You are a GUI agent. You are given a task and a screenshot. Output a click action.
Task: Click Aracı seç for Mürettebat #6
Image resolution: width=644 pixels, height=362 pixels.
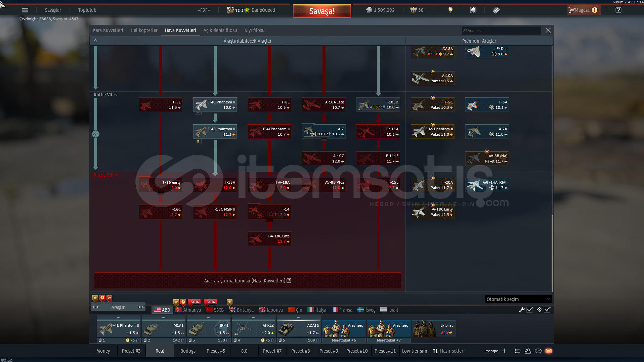[x=344, y=328]
